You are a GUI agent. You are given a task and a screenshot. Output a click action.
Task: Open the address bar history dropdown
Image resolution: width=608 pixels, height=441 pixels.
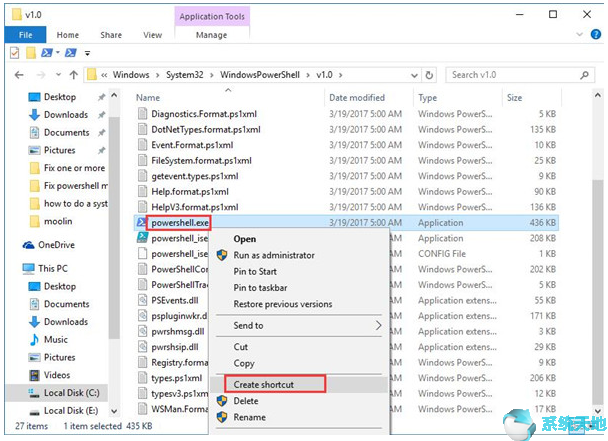tap(414, 75)
